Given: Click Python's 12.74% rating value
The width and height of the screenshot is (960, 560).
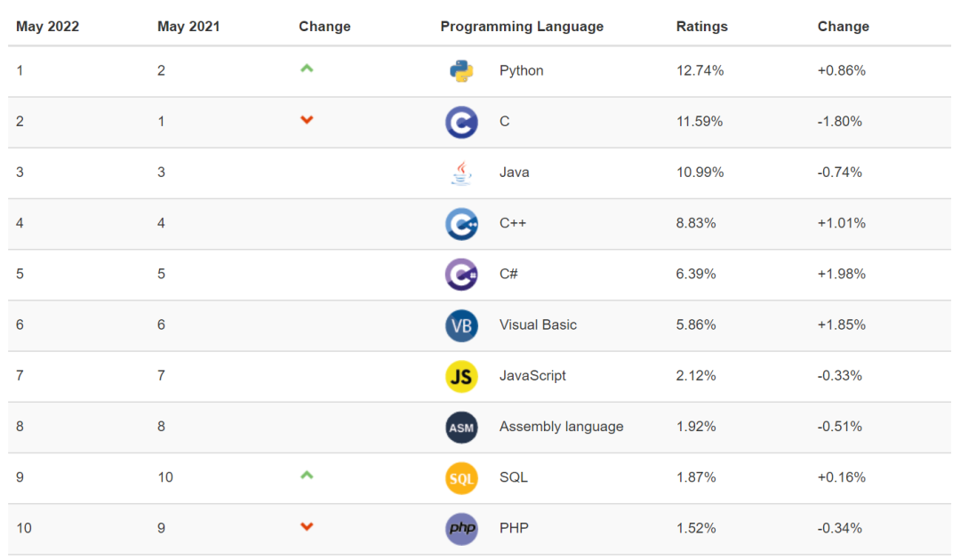Looking at the screenshot, I should [700, 70].
